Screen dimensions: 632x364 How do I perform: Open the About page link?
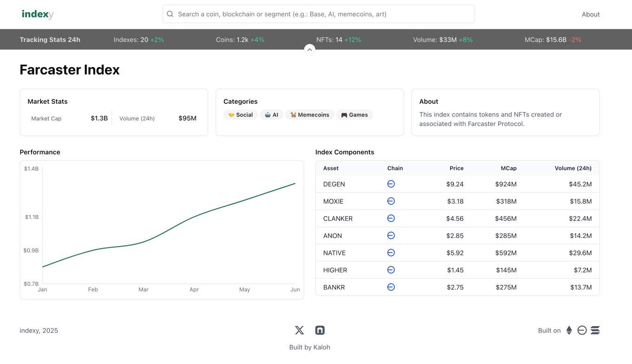tap(591, 14)
